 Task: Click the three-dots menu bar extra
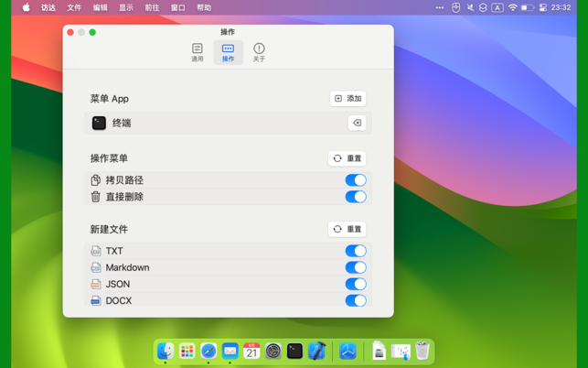(440, 7)
